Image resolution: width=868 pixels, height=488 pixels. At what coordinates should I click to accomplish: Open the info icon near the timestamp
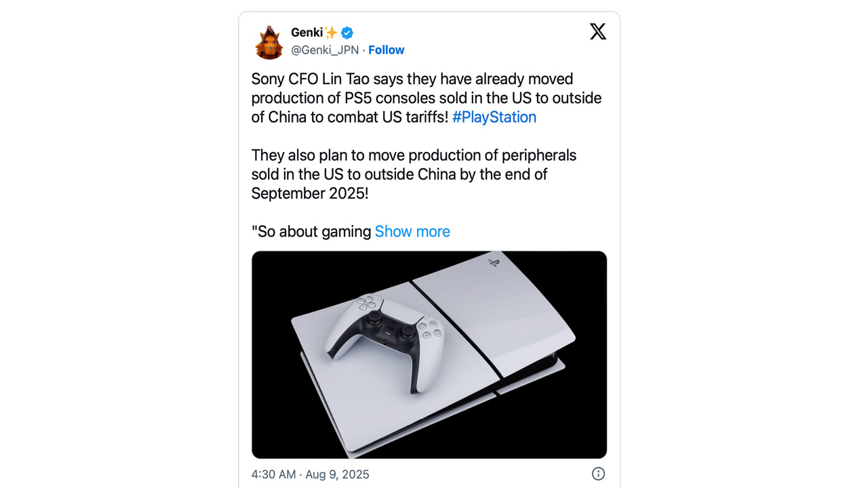(598, 474)
